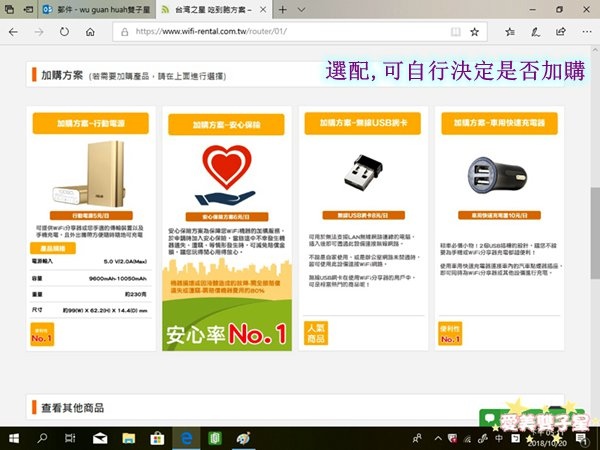Add page to favorites with star icon
The height and width of the screenshot is (450, 600).
coord(474,32)
